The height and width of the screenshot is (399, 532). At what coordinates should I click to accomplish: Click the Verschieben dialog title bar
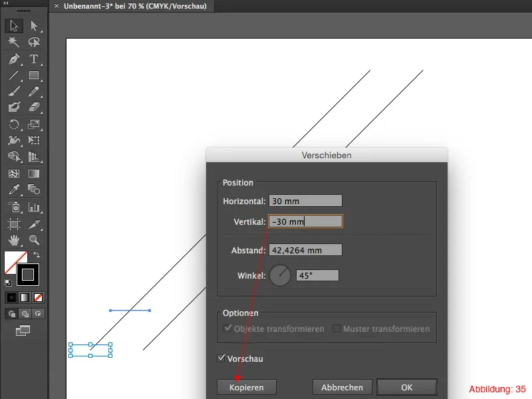[327, 155]
